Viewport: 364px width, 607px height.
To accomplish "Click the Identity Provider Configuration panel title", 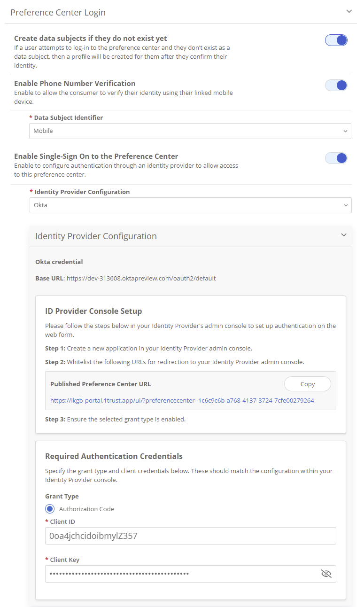I will [96, 236].
